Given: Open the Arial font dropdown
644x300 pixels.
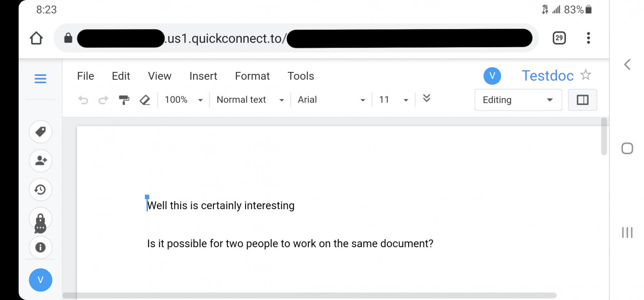Looking at the screenshot, I should (x=331, y=99).
